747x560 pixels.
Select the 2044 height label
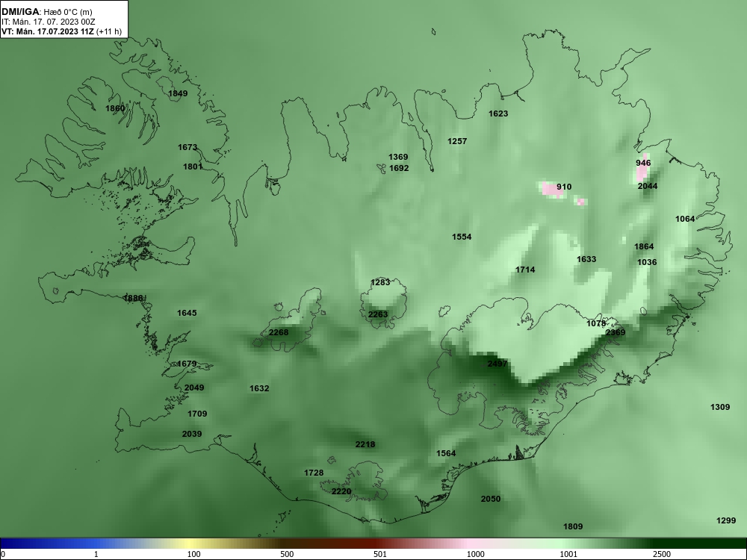pos(648,186)
